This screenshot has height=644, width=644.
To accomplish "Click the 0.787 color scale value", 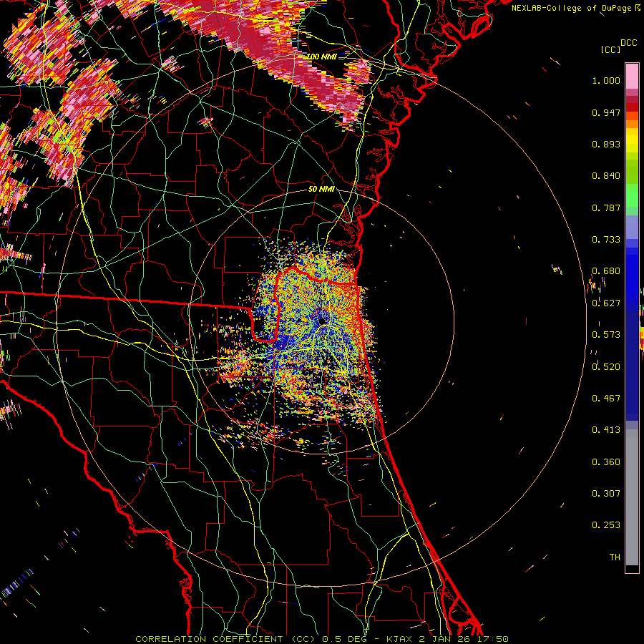I will click(x=606, y=208).
